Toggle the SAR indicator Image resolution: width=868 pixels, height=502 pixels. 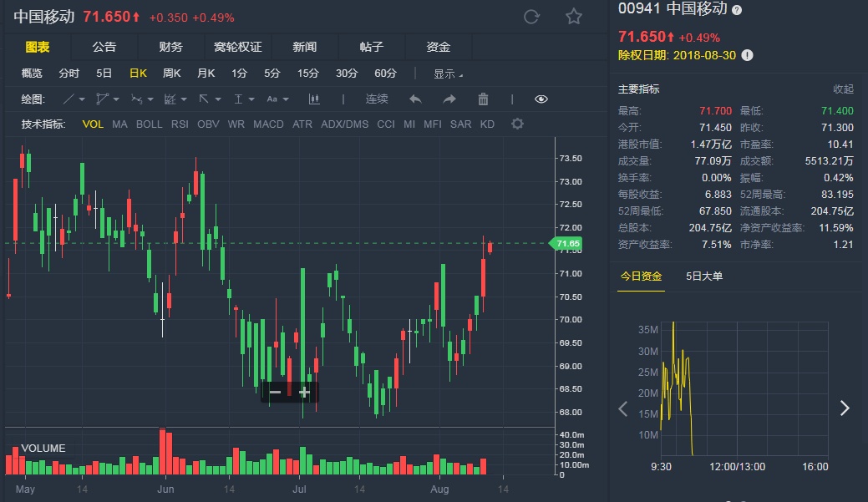pos(460,124)
